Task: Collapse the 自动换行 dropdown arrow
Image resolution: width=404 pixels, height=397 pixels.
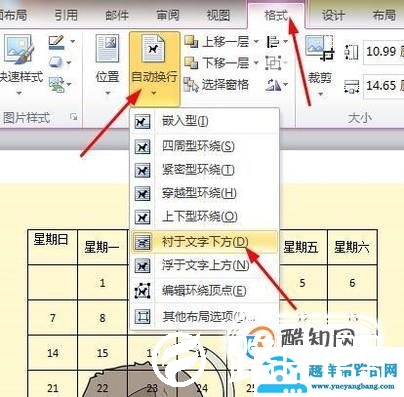Action: (x=154, y=93)
